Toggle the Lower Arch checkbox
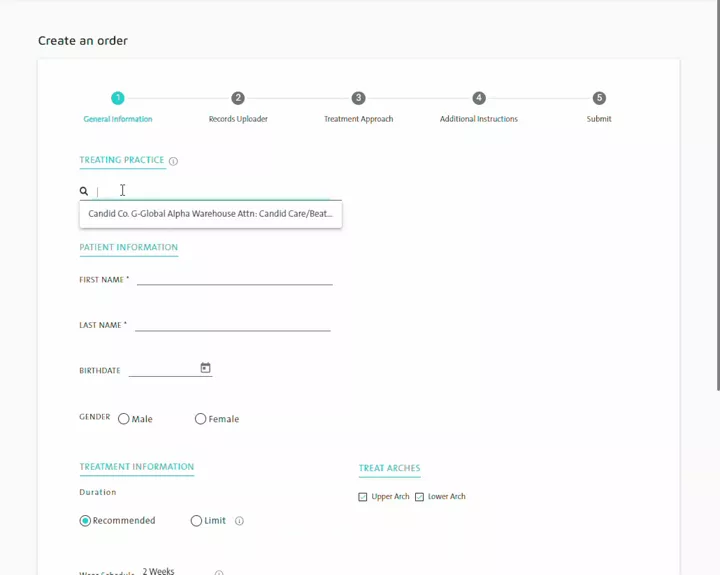Viewport: 720px width, 575px height. click(x=419, y=497)
